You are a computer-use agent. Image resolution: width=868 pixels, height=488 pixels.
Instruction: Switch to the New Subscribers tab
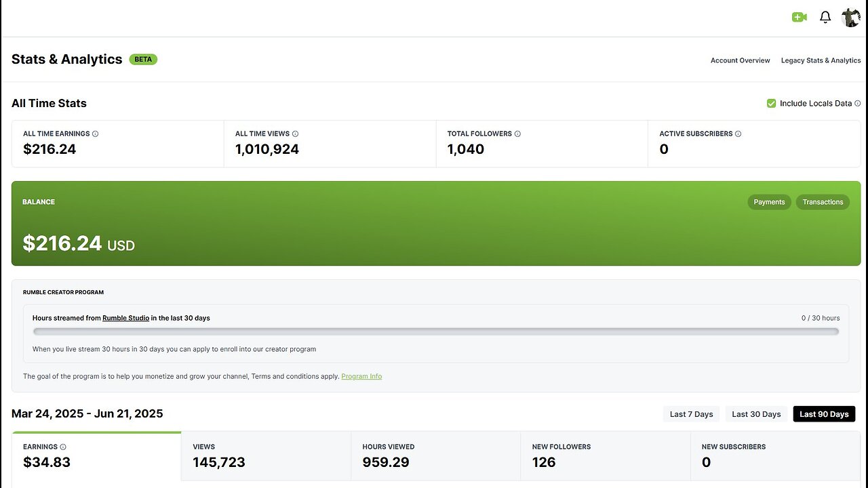click(x=775, y=455)
